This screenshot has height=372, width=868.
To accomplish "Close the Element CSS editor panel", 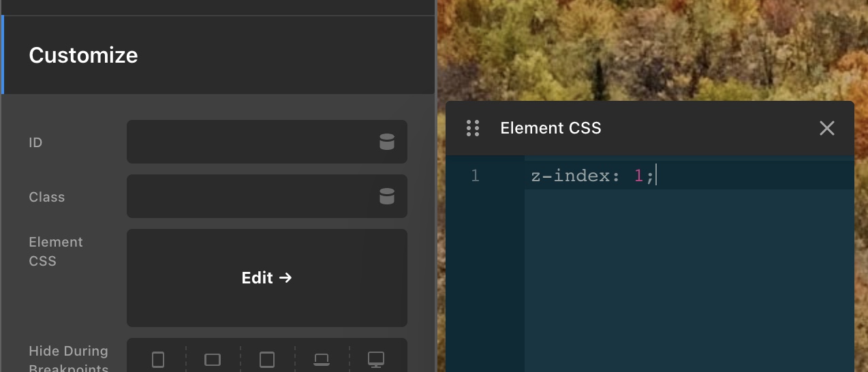I will [826, 128].
